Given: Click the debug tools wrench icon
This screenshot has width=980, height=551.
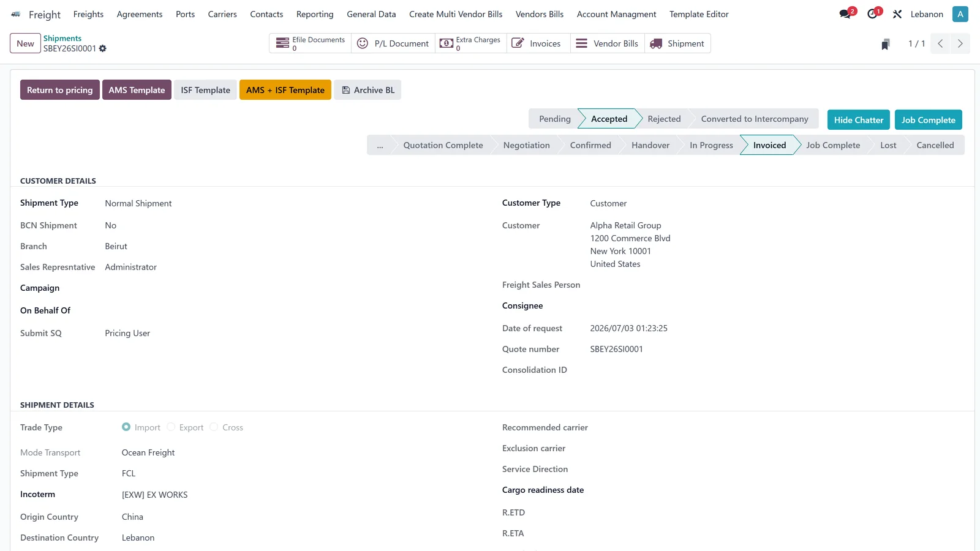Looking at the screenshot, I should point(897,14).
